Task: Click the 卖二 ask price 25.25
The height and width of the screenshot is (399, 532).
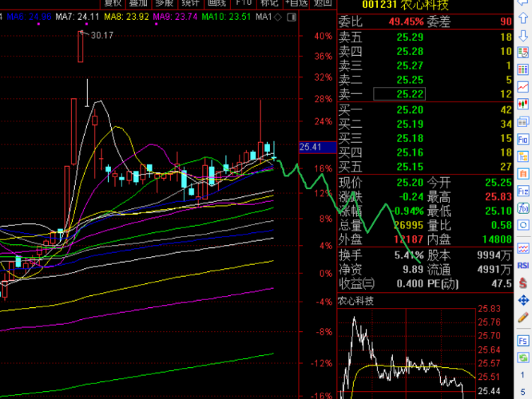Action: pos(411,80)
